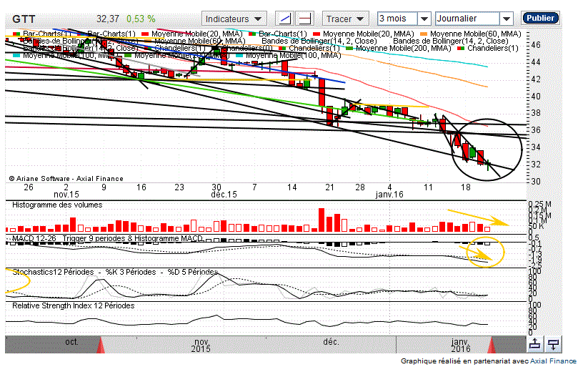The width and height of the screenshot is (588, 372).
Task: Click the janv.16 date axis label
Action: pos(389,195)
